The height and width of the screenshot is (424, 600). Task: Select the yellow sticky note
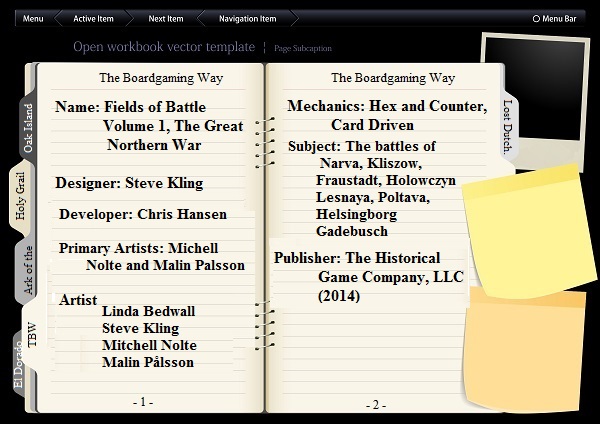[530, 230]
